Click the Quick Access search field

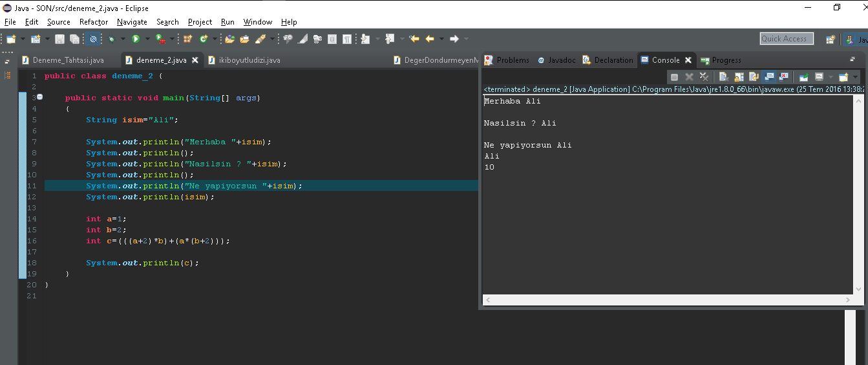click(x=787, y=39)
